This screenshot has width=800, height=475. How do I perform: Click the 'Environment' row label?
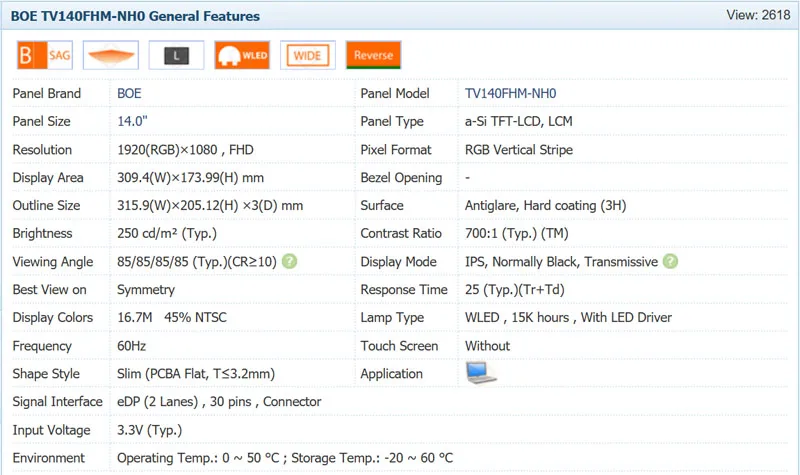coord(48,458)
